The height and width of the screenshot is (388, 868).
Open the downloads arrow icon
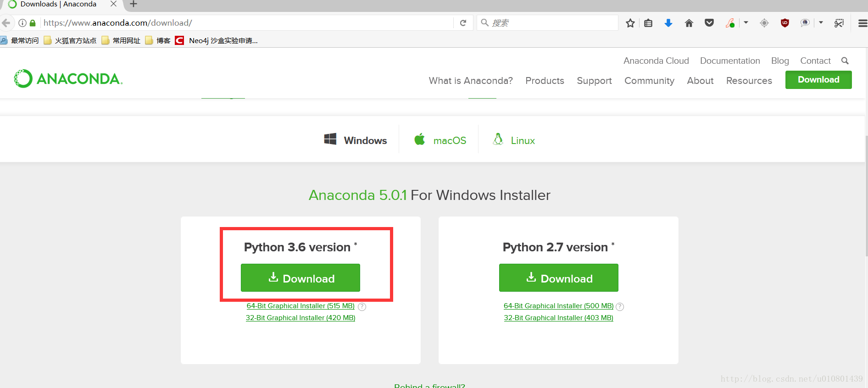(668, 23)
